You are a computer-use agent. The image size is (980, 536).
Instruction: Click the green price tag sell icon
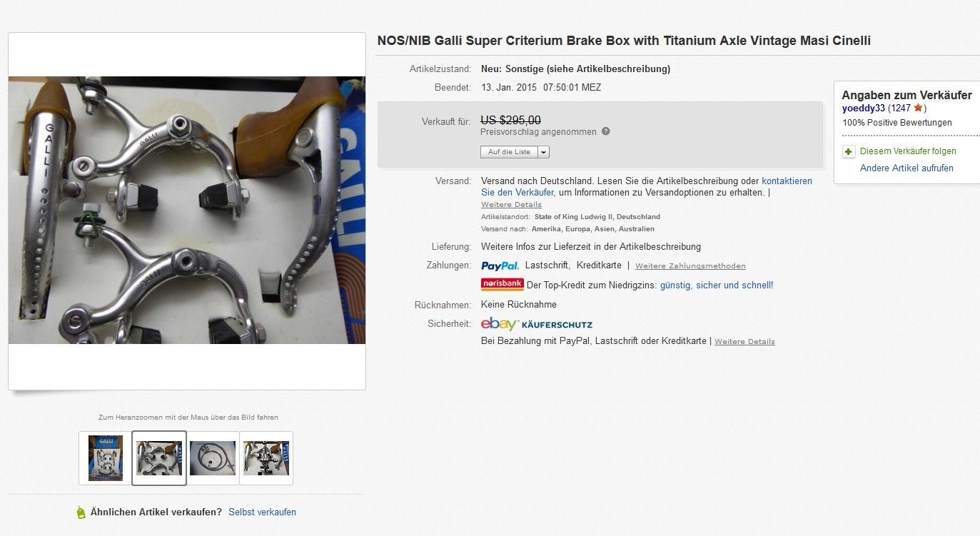coord(81,512)
